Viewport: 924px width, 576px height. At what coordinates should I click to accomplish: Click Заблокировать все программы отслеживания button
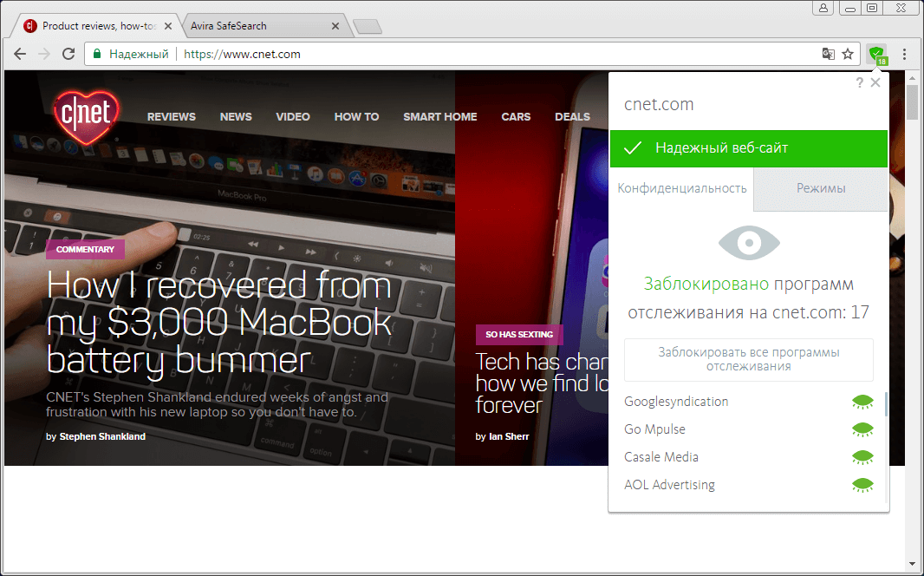coord(748,360)
